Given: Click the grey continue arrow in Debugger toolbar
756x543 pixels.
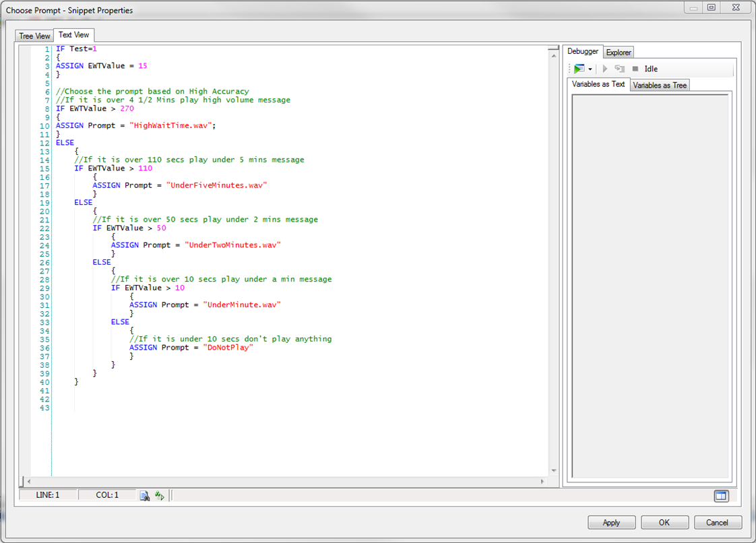Looking at the screenshot, I should 605,69.
